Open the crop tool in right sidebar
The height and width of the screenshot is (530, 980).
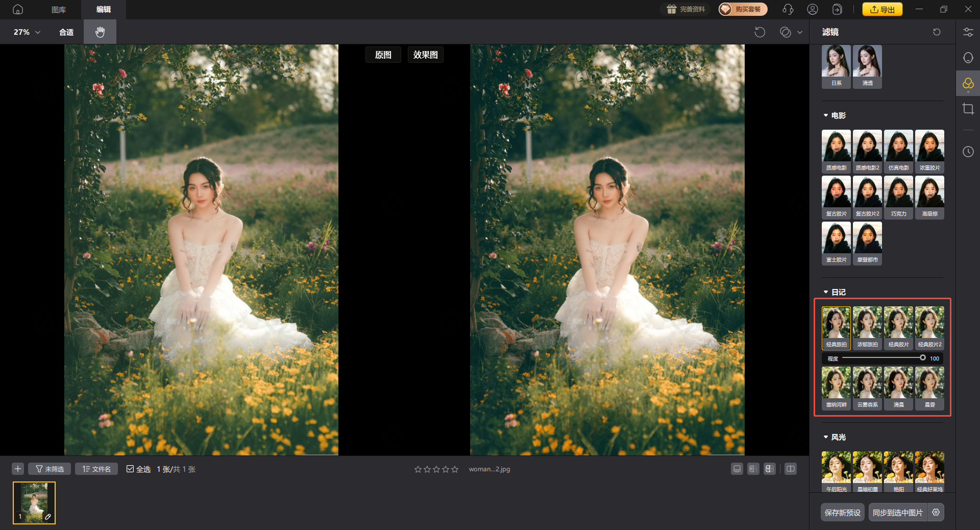pyautogui.click(x=968, y=109)
